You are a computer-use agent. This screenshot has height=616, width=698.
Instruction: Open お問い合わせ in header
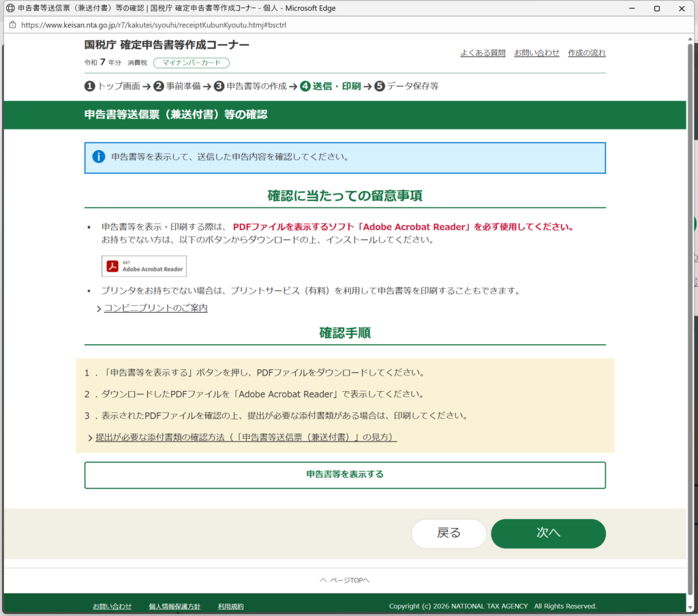536,53
